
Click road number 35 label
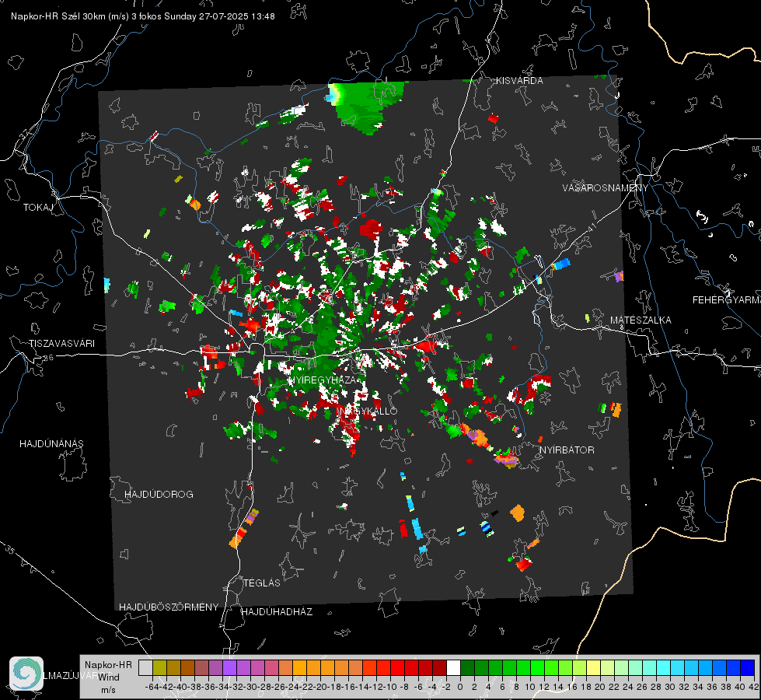point(9,549)
